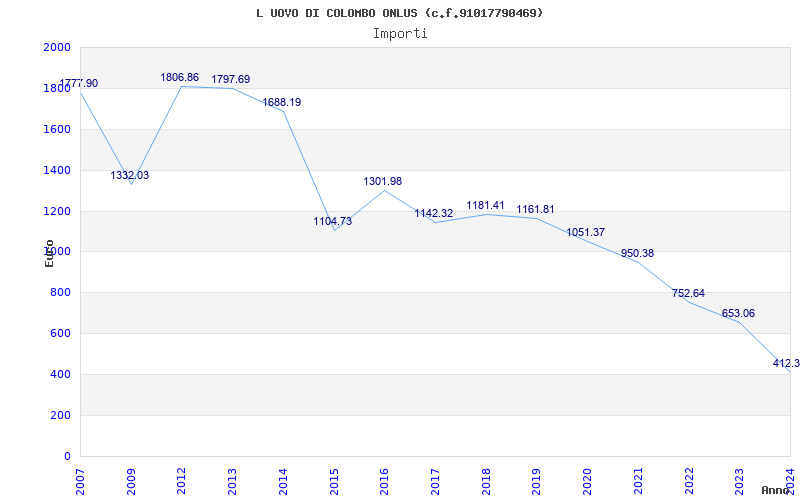Select the 2009 x-axis tick label
Image resolution: width=800 pixels, height=500 pixels.
click(130, 479)
